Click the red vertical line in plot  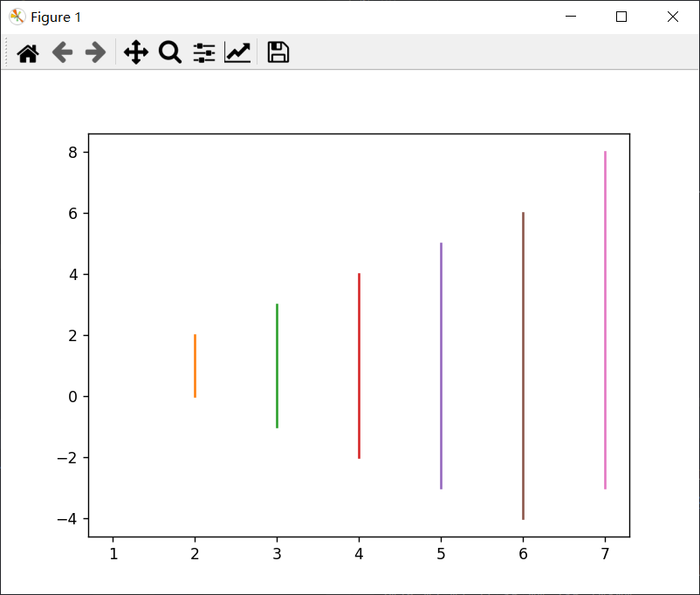[359, 366]
